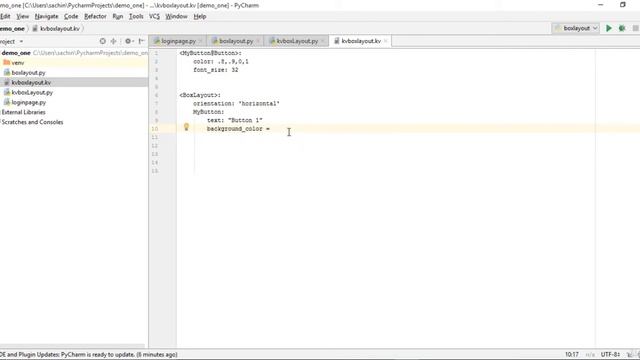This screenshot has width=640, height=360.
Task: Click demo_one in the navigation breadcrumb
Action: pos(12,29)
